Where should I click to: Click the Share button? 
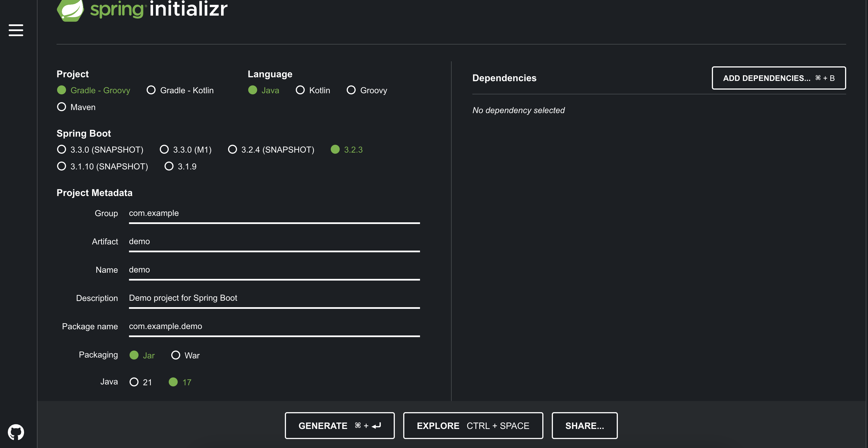tap(585, 426)
